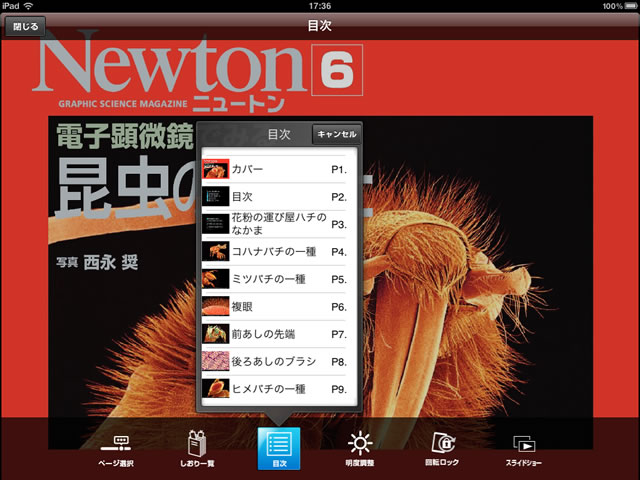Viewport: 640px width, 480px height.
Task: Tap the 閉じる close button
Action: [x=25, y=27]
